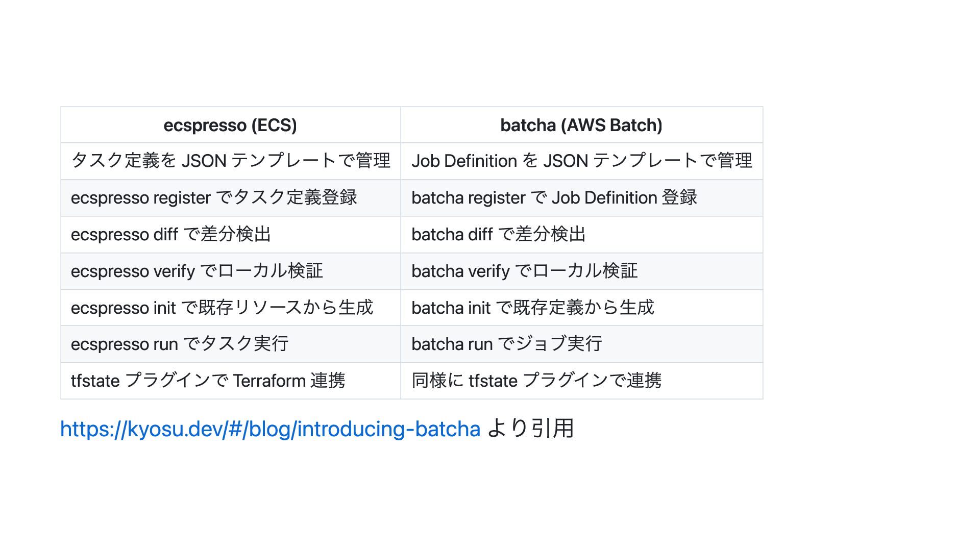Image resolution: width=980 pixels, height=551 pixels.
Task: Click the "より引用" text after the link
Action: click(x=531, y=429)
